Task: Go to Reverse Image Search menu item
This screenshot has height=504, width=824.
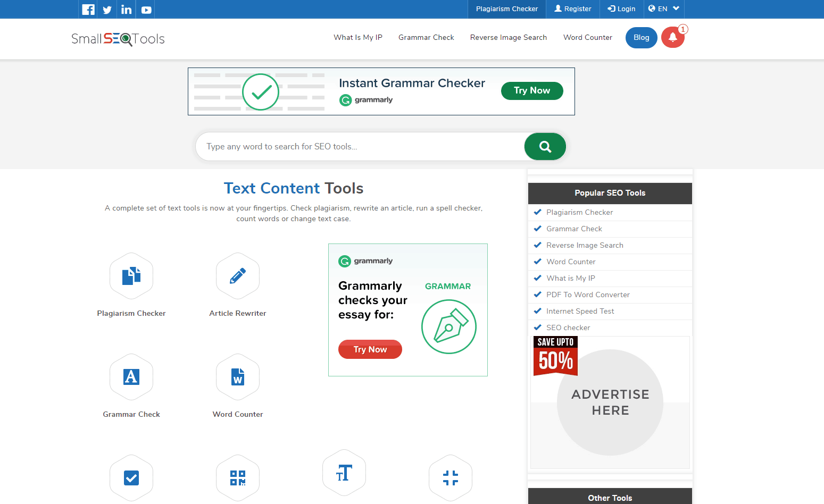Action: tap(509, 37)
